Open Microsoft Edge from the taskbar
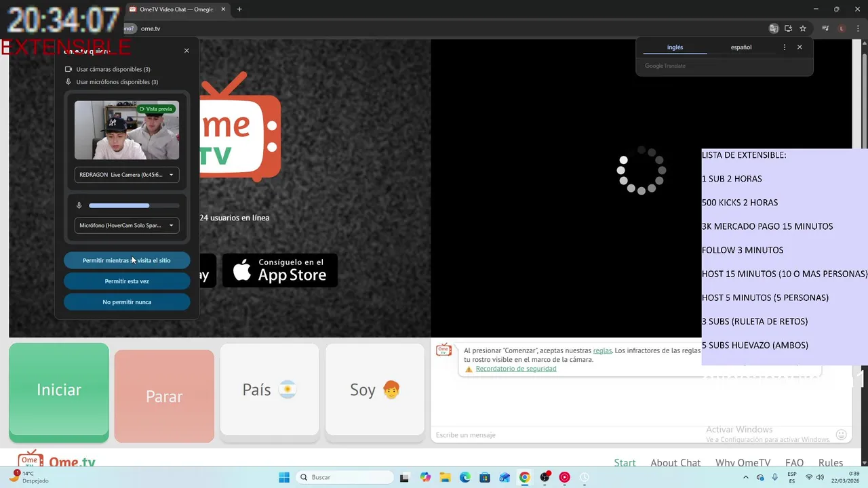868x488 pixels. click(465, 477)
